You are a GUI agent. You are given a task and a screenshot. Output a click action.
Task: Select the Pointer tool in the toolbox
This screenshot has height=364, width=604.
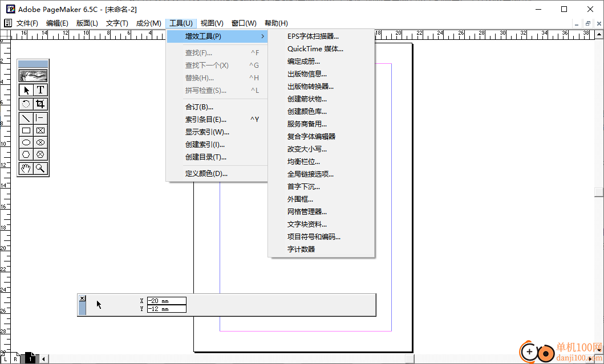26,91
